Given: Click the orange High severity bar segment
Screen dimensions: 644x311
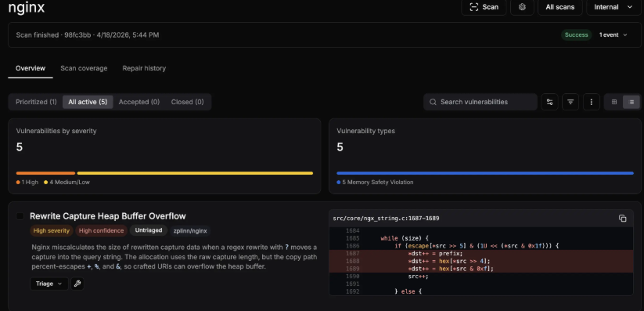Looking at the screenshot, I should pos(45,173).
